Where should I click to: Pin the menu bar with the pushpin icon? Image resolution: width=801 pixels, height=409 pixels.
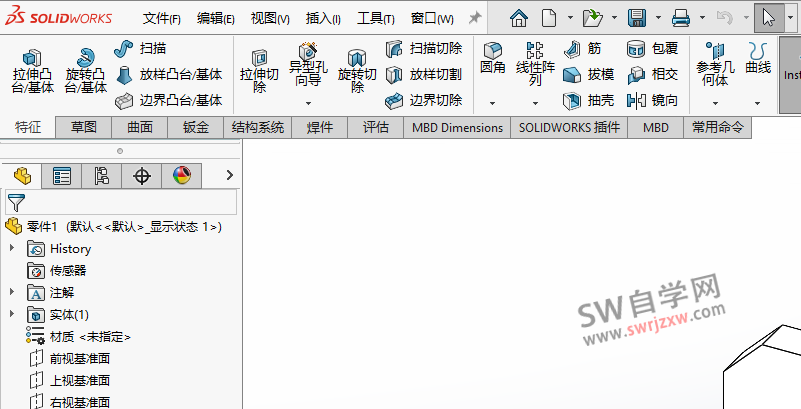[475, 18]
